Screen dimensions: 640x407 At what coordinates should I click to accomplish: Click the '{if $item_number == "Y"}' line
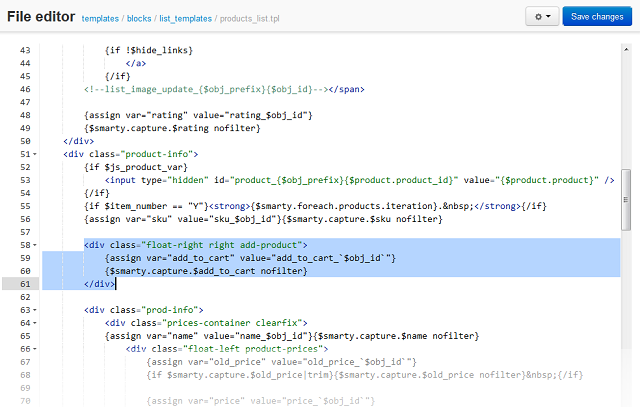point(315,206)
